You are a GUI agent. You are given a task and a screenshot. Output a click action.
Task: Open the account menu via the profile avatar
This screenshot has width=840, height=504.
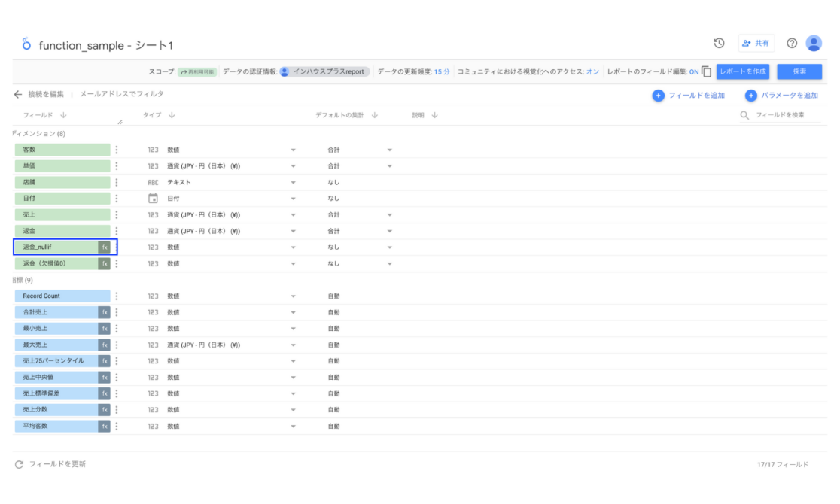point(814,44)
